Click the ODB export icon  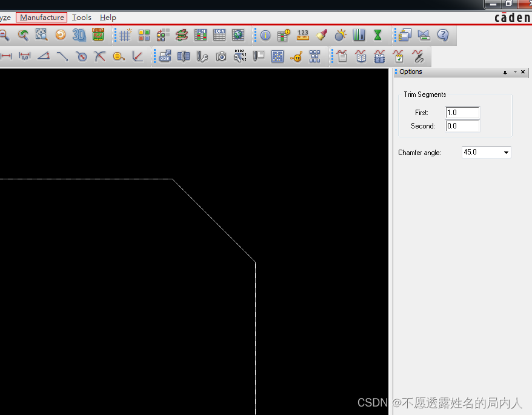(165, 56)
